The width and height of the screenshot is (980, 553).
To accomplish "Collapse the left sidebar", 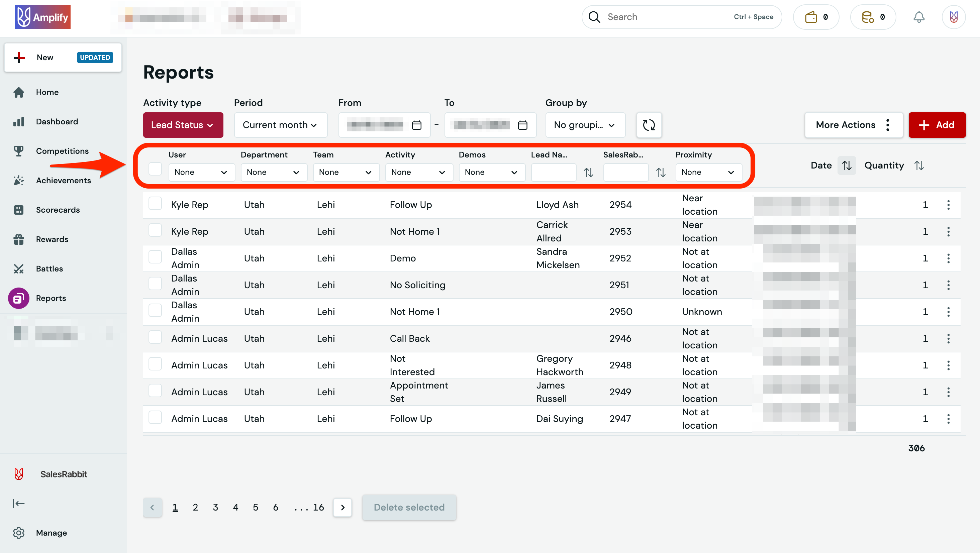I will click(19, 503).
